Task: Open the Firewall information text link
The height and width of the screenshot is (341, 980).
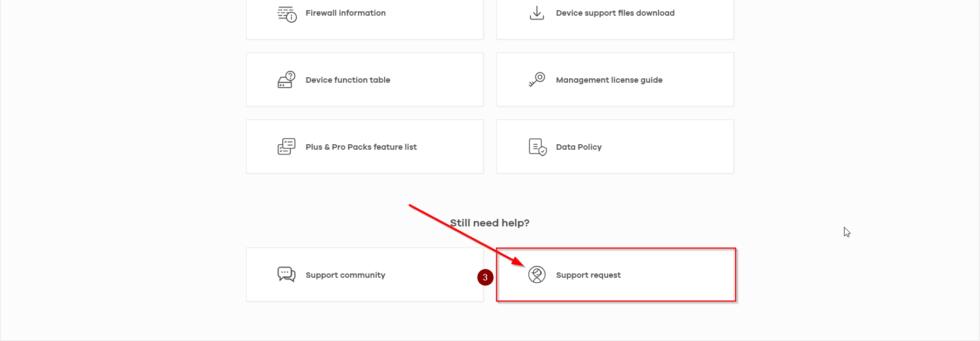Action: tap(345, 13)
